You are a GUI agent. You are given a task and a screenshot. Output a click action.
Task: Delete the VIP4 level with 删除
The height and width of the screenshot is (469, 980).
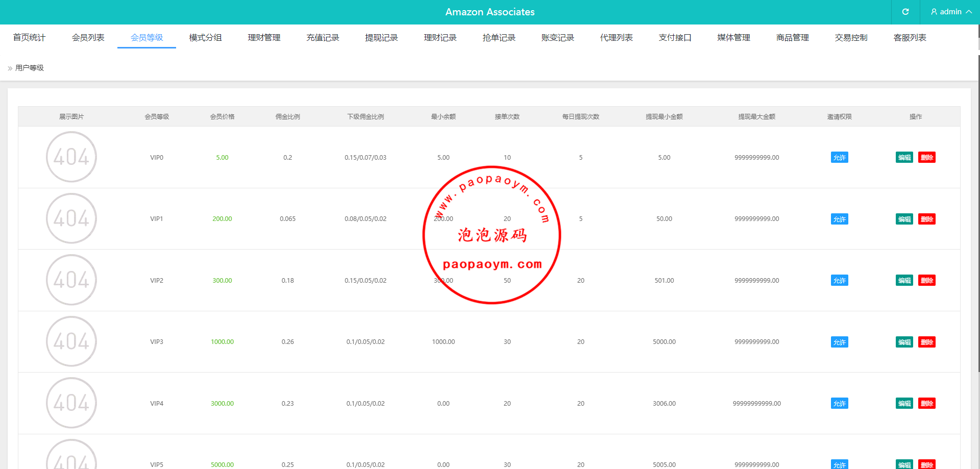(x=927, y=403)
